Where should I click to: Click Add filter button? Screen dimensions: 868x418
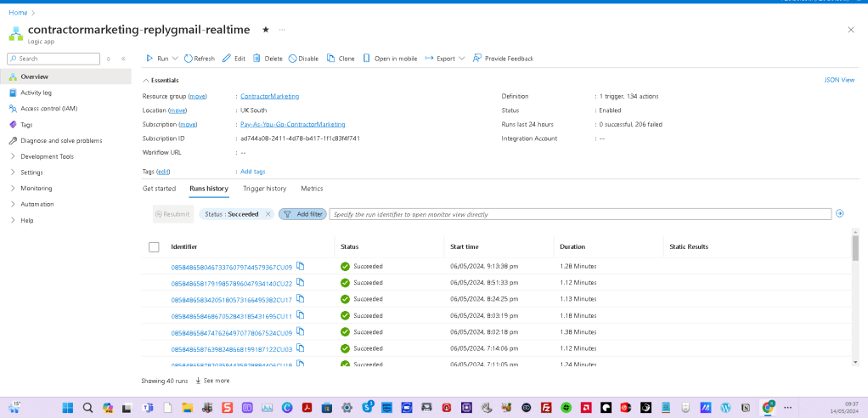tap(302, 214)
